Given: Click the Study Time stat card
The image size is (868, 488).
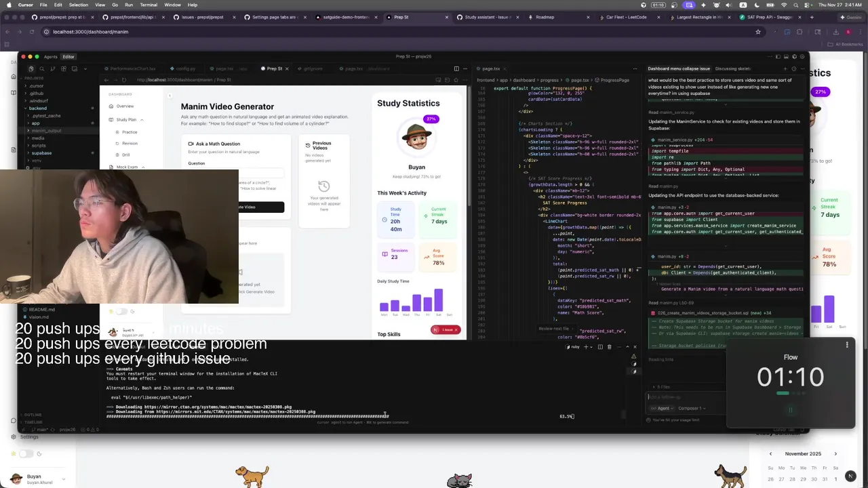Looking at the screenshot, I should [396, 220].
